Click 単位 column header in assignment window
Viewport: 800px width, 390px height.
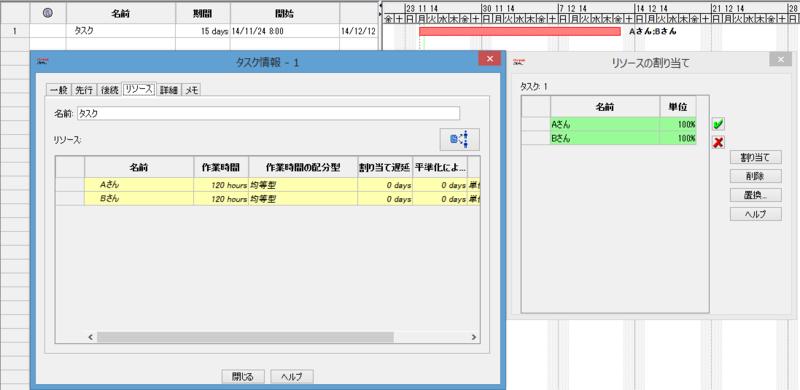[x=678, y=107]
